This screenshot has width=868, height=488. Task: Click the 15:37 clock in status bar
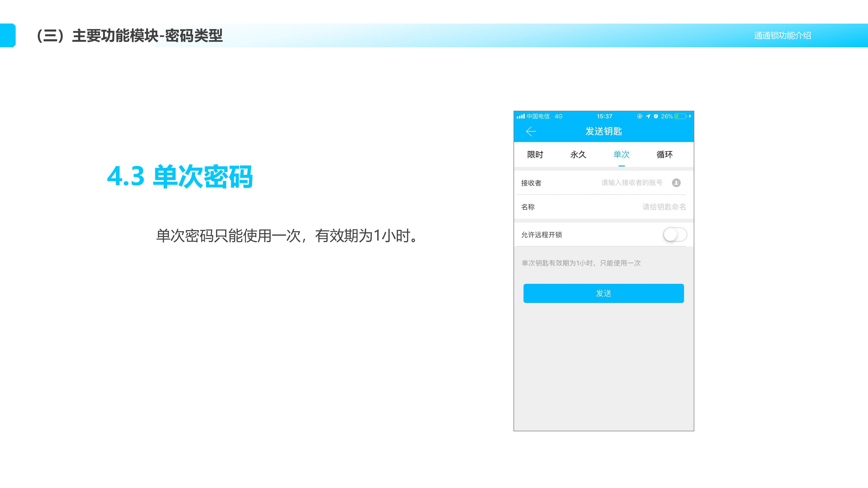click(604, 116)
